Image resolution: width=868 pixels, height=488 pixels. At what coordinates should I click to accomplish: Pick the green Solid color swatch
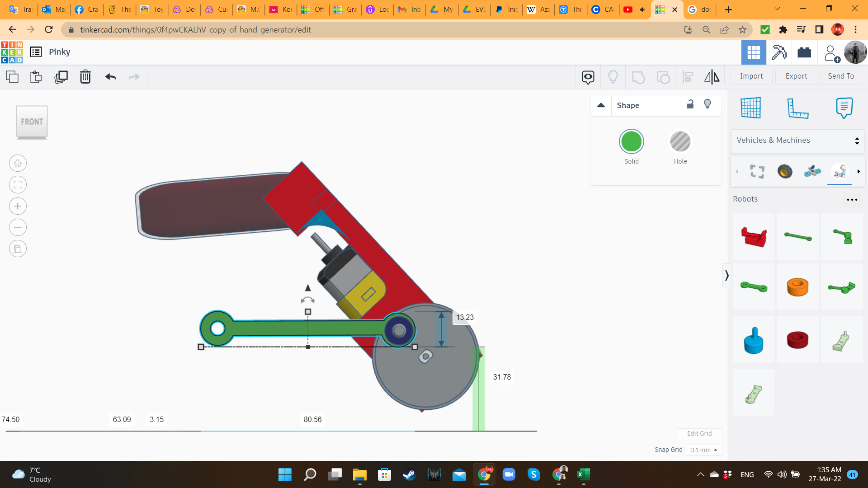point(631,142)
